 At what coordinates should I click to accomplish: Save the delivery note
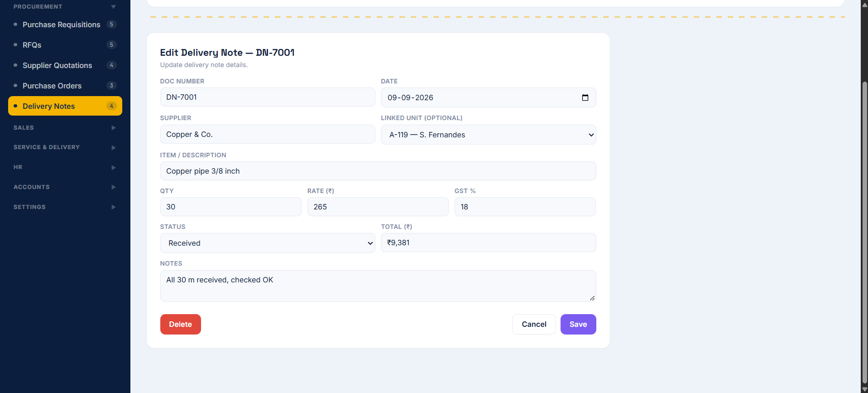pyautogui.click(x=578, y=325)
